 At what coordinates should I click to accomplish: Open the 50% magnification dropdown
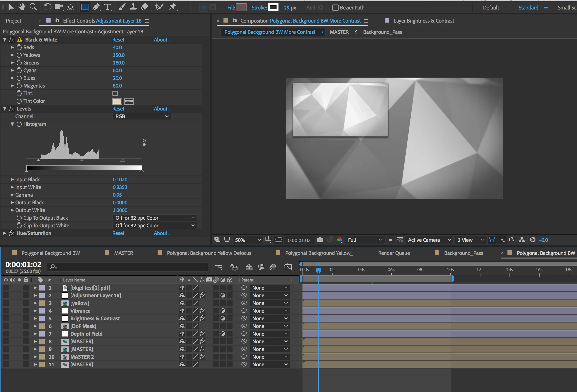click(x=248, y=240)
